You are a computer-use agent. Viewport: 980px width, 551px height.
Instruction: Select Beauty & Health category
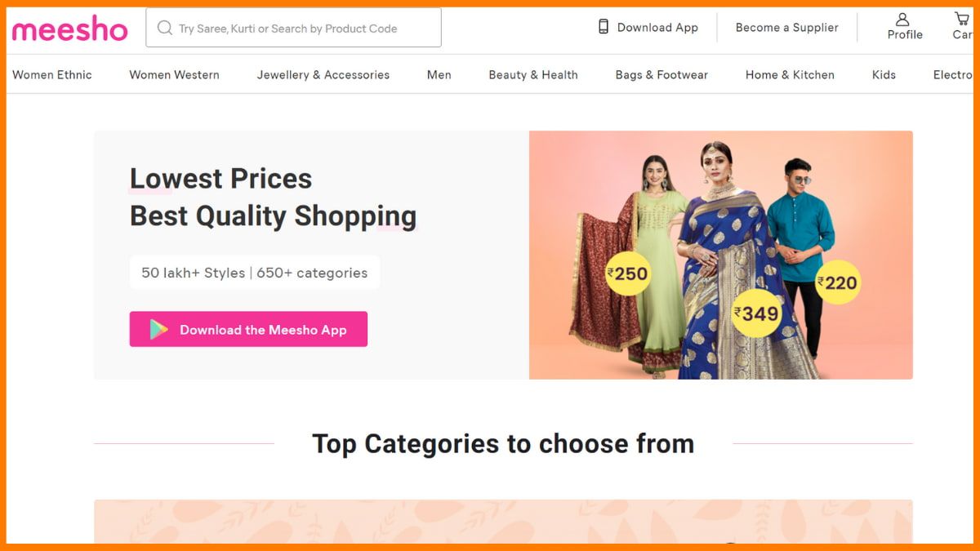pyautogui.click(x=533, y=74)
